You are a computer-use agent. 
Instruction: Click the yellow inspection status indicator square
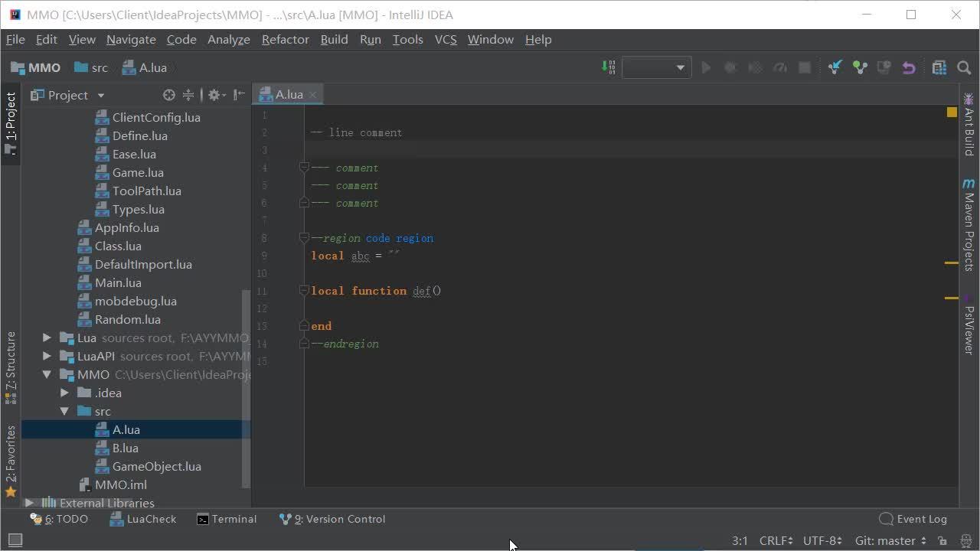[x=952, y=112]
